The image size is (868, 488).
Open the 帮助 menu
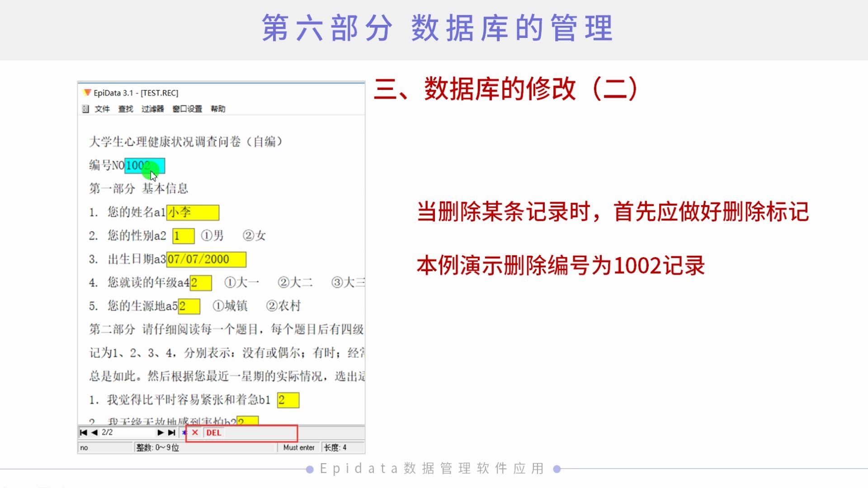218,108
